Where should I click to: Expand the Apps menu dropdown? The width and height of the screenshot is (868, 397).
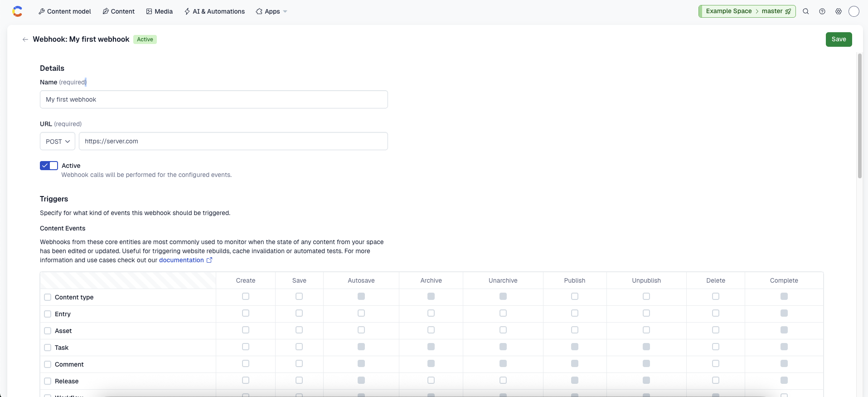point(272,11)
